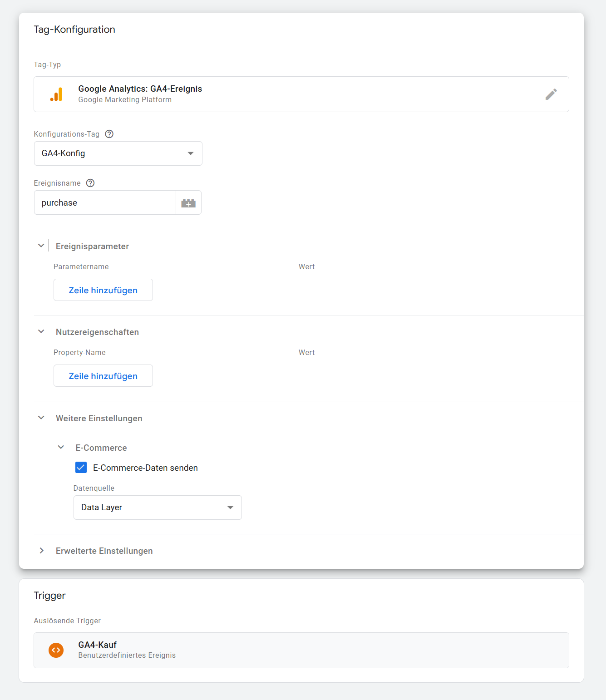Screen dimensions: 606x700
Task: Click the Benutzerdefiniertes Ereignis text
Action: 127,656
